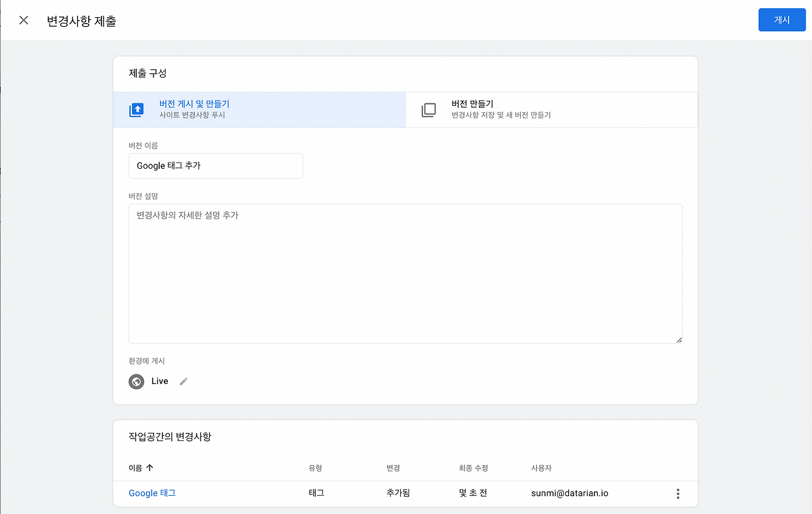This screenshot has width=812, height=514.
Task: Click the 변경 column header
Action: (x=393, y=468)
